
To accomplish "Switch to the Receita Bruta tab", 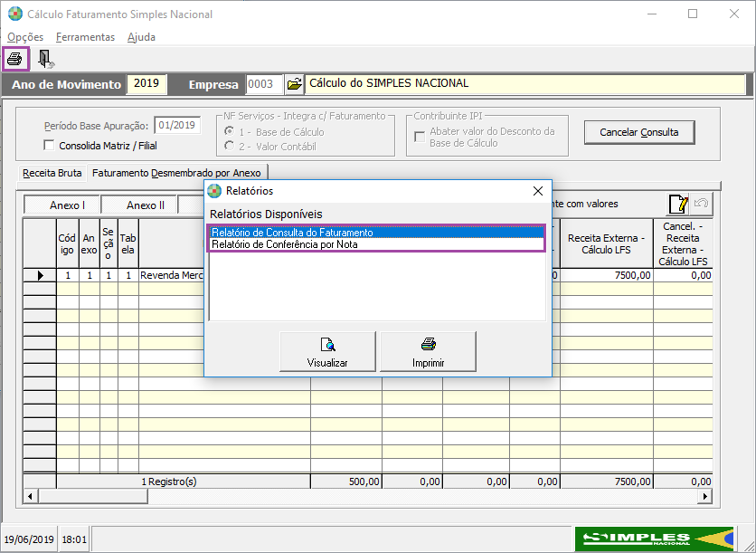I will click(52, 173).
